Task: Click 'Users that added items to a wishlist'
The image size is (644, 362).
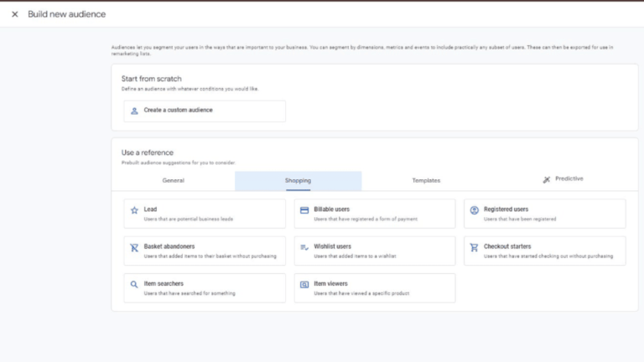Action: [355, 256]
